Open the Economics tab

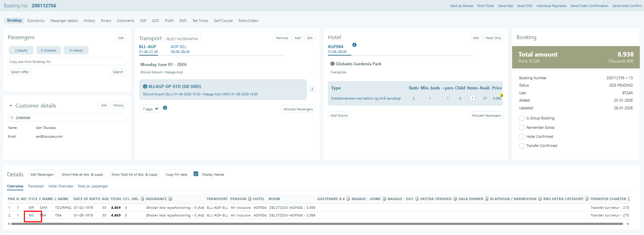tap(36, 21)
